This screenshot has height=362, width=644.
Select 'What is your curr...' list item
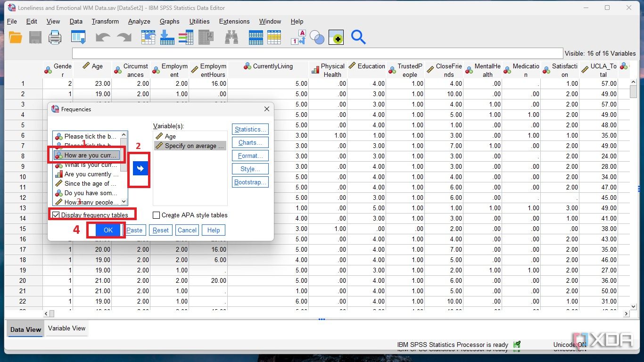coord(87,165)
